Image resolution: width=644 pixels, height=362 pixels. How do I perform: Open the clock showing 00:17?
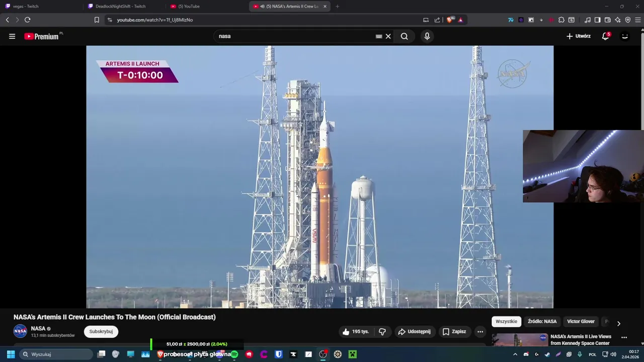[630, 354]
